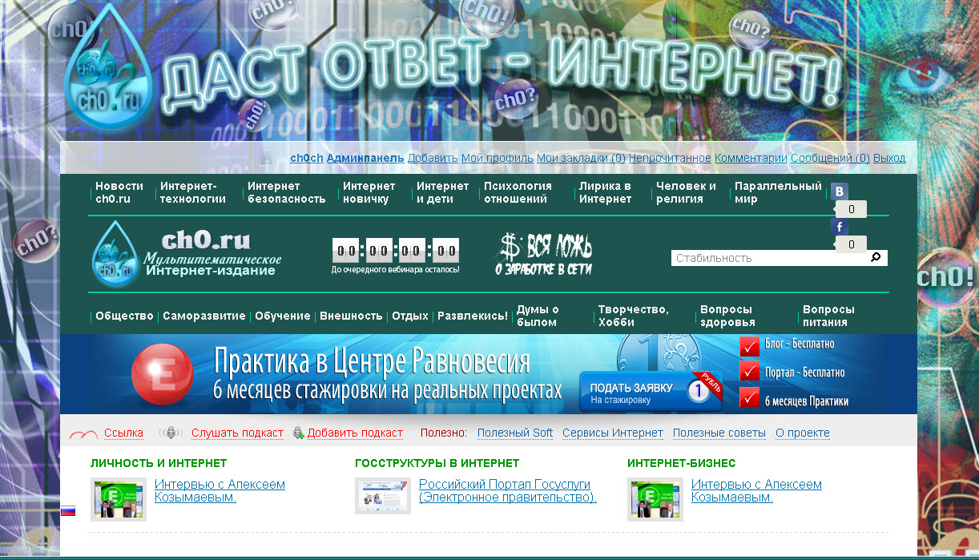
Task: Open the Админпанель link
Action: click(365, 158)
